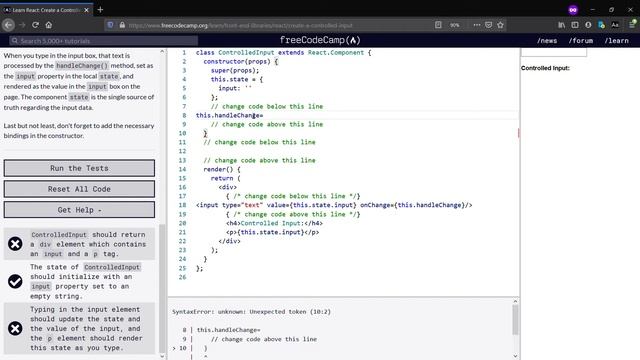
Task: Open the browser home page icon
Action: [49, 25]
